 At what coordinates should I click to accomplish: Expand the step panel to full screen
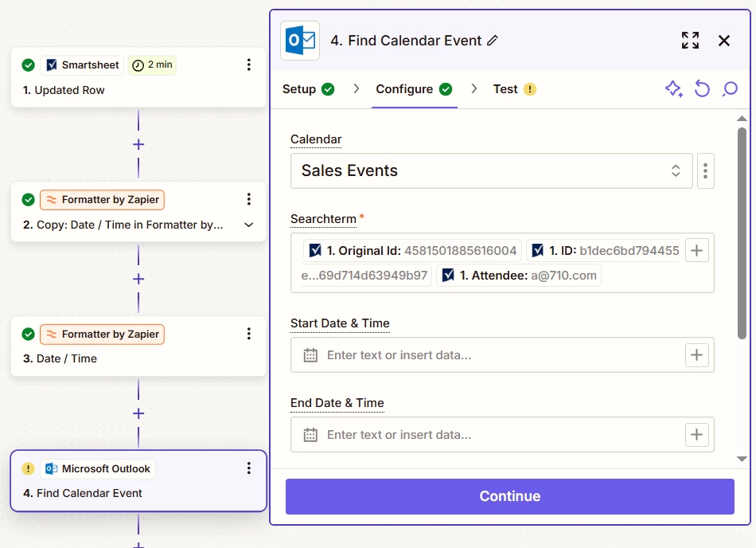[690, 41]
